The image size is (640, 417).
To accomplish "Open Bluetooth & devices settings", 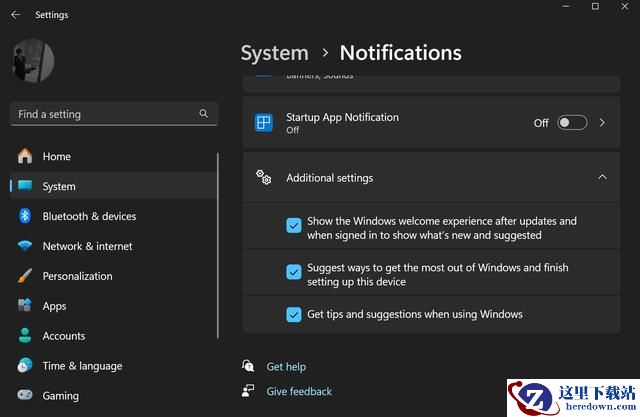I will pyautogui.click(x=113, y=216).
